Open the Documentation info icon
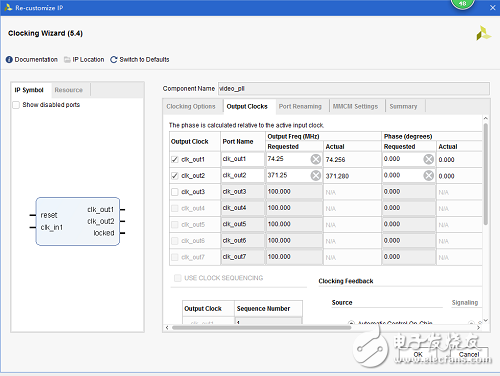 coord(9,60)
